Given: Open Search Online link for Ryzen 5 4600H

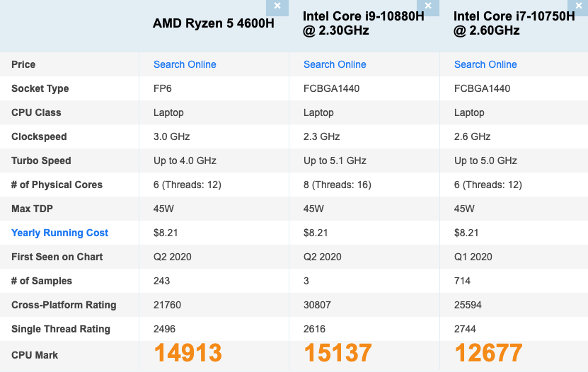Looking at the screenshot, I should click(x=185, y=64).
